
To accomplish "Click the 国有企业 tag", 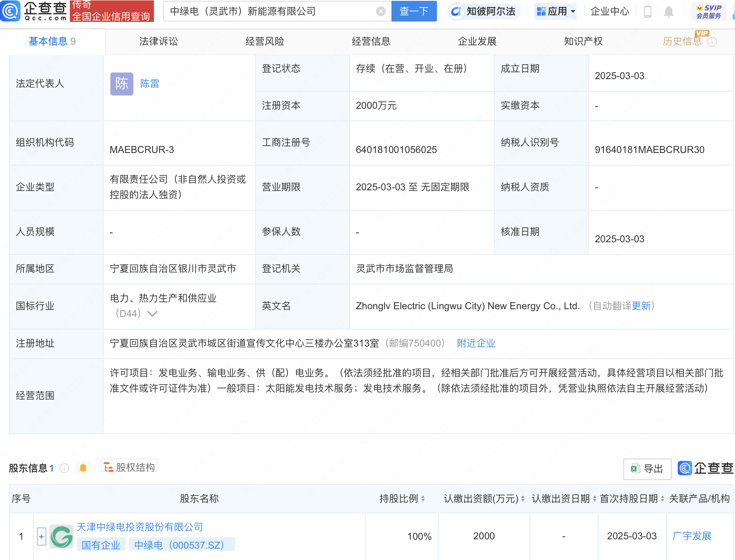I will click(101, 545).
